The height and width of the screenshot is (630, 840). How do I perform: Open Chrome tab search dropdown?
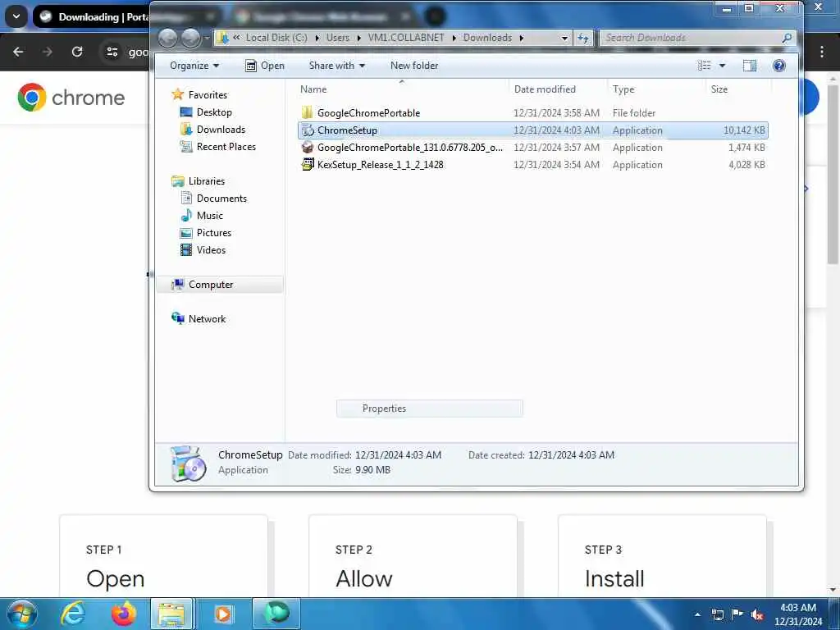[16, 16]
